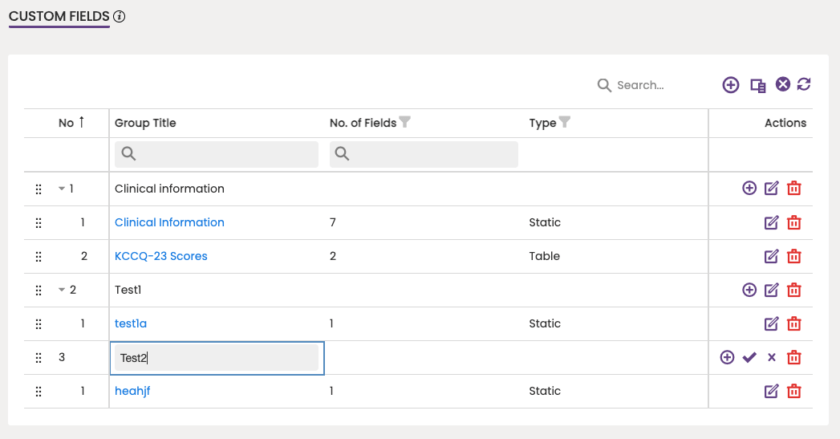
Task: Select the Custom Fields heading tab
Action: [x=59, y=17]
